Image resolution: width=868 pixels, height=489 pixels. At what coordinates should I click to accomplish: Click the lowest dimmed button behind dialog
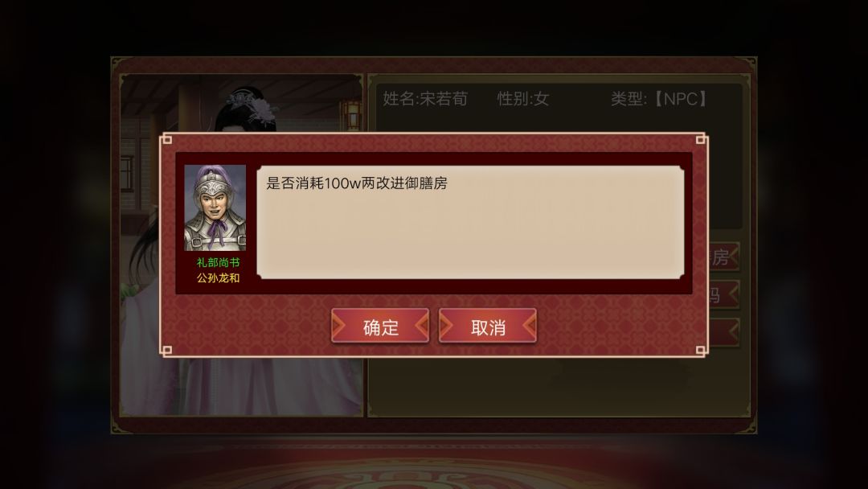pyautogui.click(x=723, y=332)
